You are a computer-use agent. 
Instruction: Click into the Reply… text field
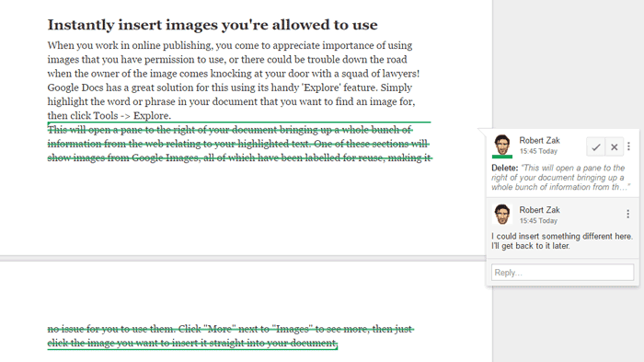coord(562,273)
